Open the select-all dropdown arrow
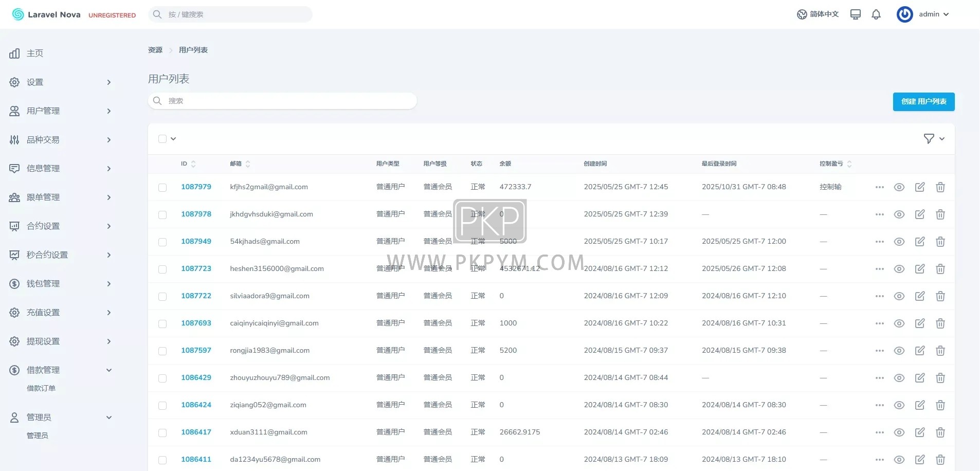 click(x=173, y=139)
